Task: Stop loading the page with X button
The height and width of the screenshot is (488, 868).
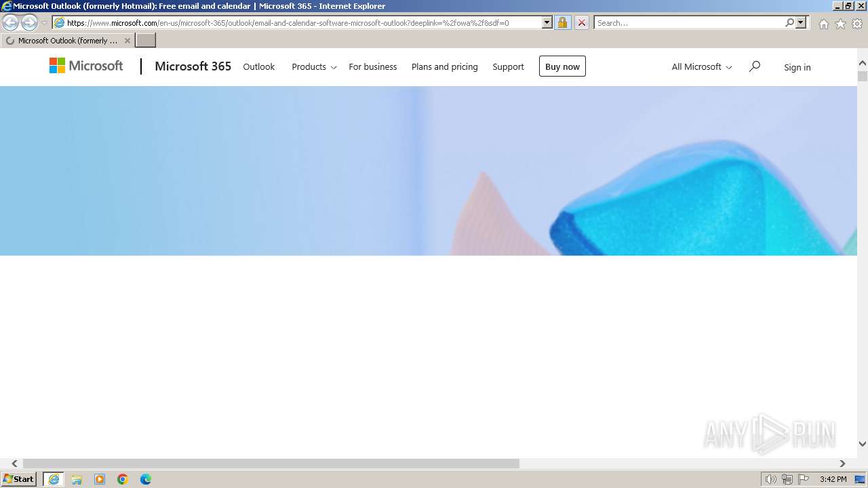Action: (581, 22)
